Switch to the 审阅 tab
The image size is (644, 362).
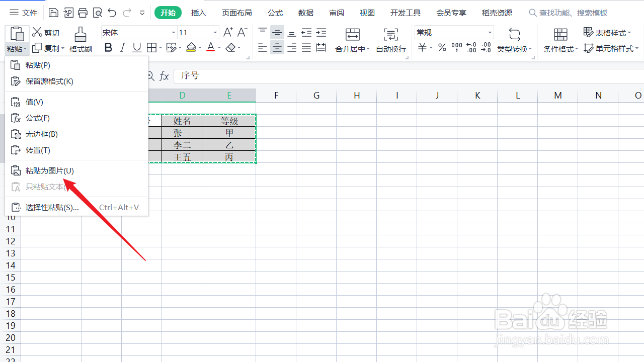(337, 13)
